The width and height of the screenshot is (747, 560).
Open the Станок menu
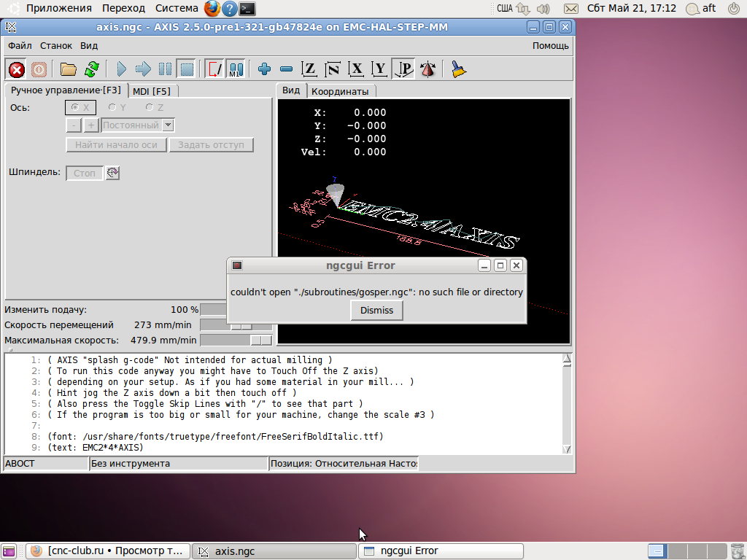tap(55, 46)
